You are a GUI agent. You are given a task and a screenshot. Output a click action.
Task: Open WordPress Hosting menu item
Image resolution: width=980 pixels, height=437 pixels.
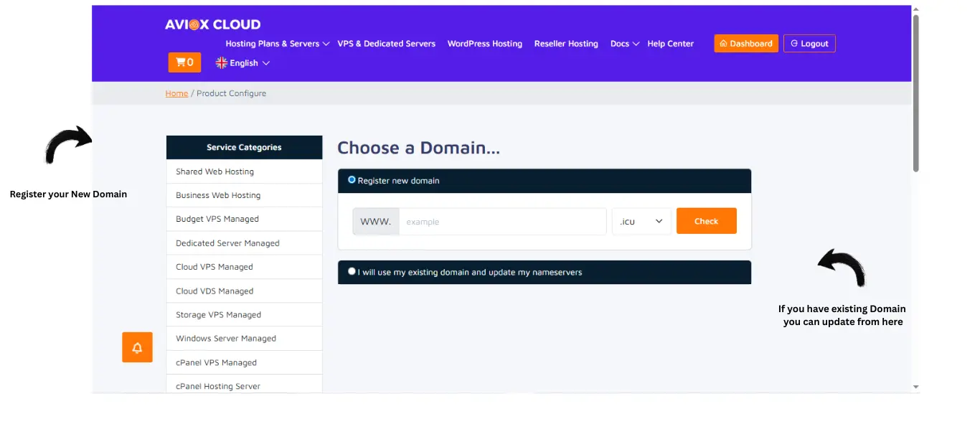(x=484, y=44)
